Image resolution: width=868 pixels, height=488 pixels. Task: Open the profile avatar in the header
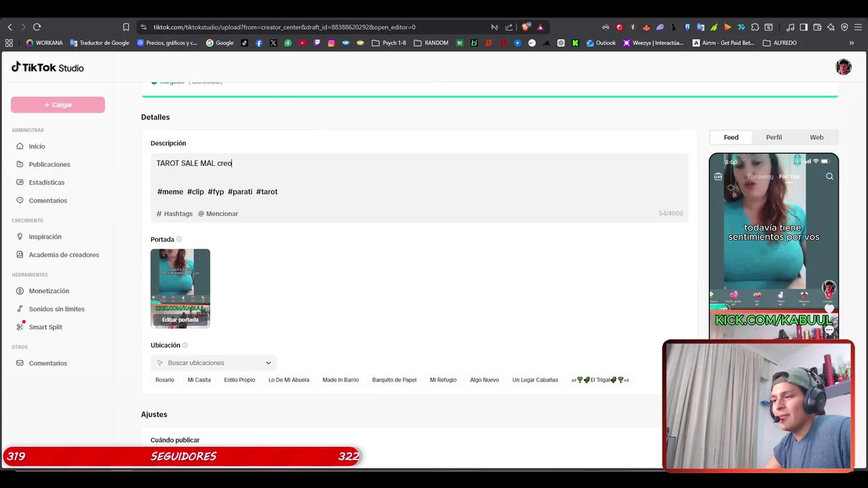click(844, 67)
